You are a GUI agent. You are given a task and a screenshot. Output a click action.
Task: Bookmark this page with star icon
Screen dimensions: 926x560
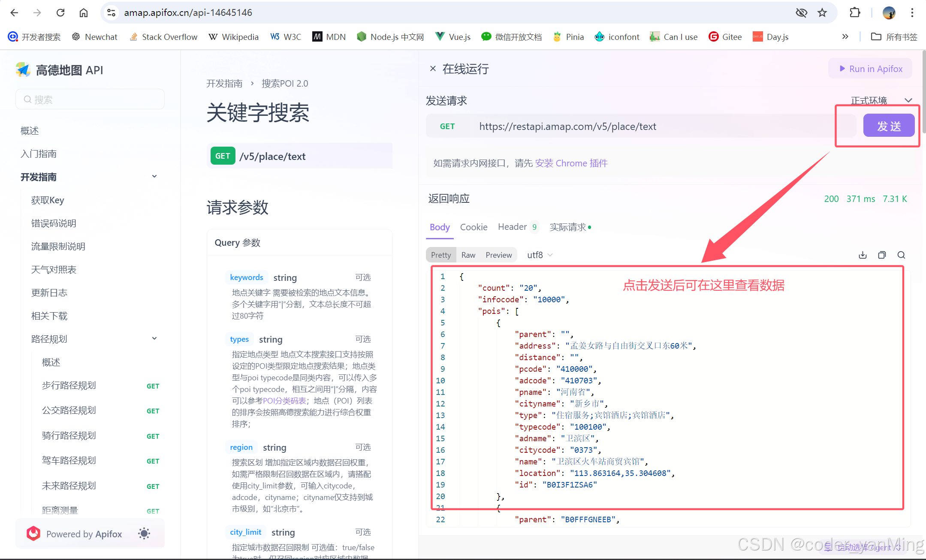coord(822,13)
